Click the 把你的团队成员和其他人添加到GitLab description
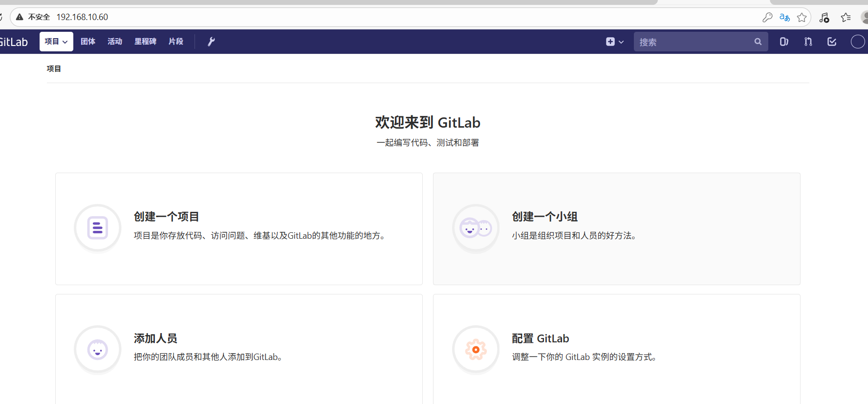 click(209, 357)
